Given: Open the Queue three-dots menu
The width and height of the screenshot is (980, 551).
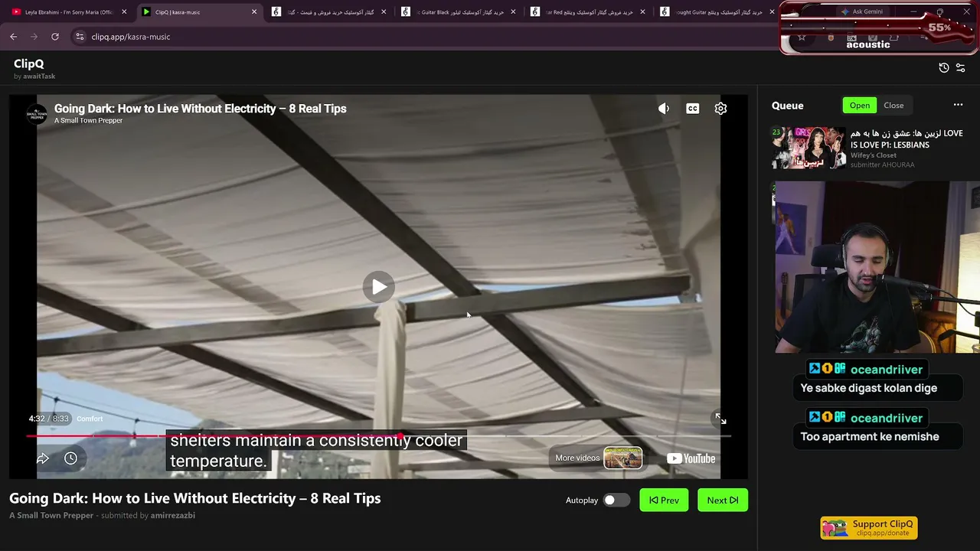Looking at the screenshot, I should tap(958, 105).
